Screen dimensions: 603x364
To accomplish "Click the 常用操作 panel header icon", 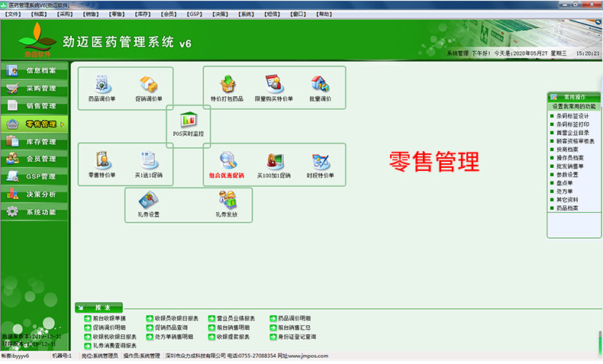I will (x=553, y=97).
